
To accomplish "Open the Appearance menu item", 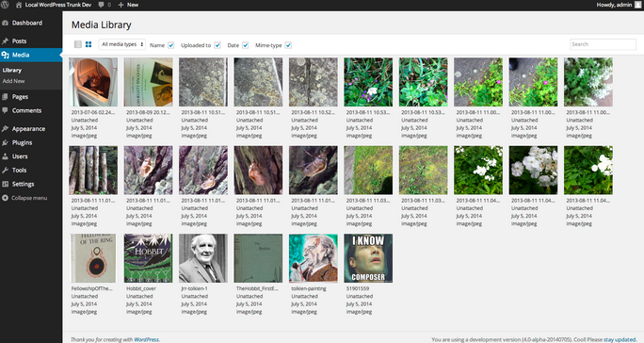I will click(31, 129).
